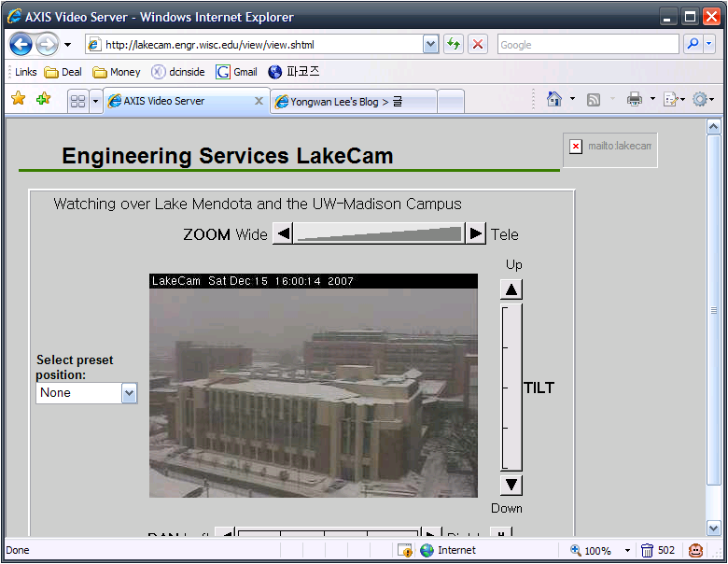The height and width of the screenshot is (564, 728).
Task: Tilt camera down with the down arrow
Action: [511, 485]
